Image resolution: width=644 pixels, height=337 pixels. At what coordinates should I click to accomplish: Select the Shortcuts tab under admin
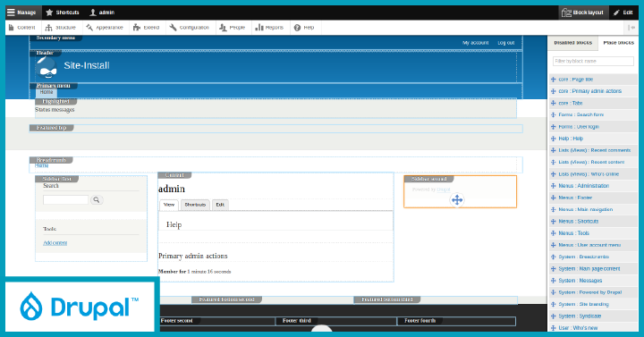coord(195,205)
